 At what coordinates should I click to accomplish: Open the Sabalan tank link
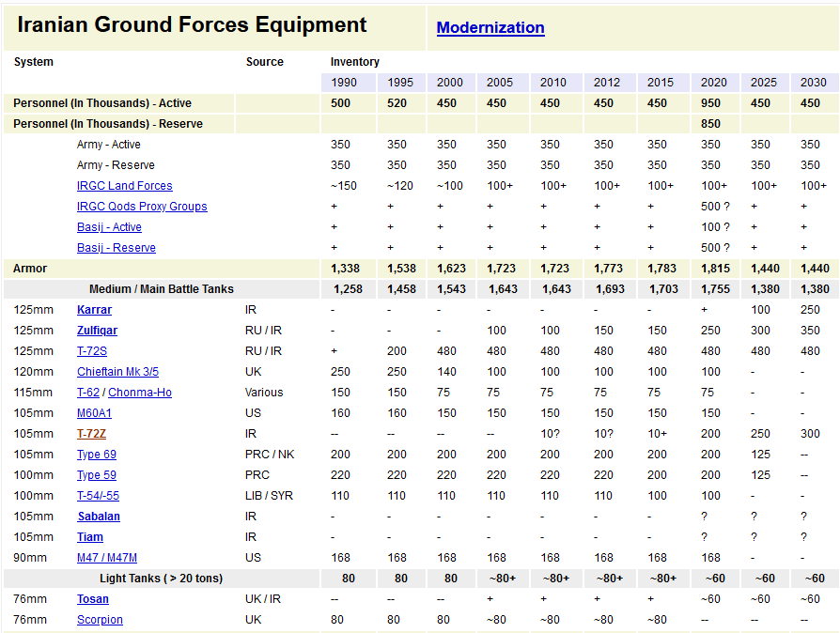[99, 517]
